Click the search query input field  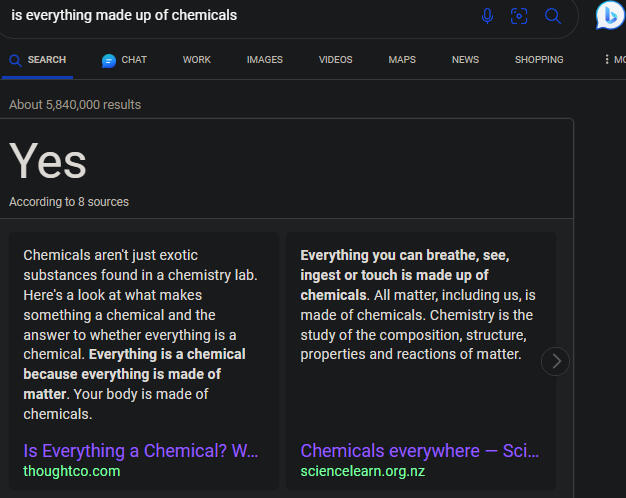click(x=240, y=16)
